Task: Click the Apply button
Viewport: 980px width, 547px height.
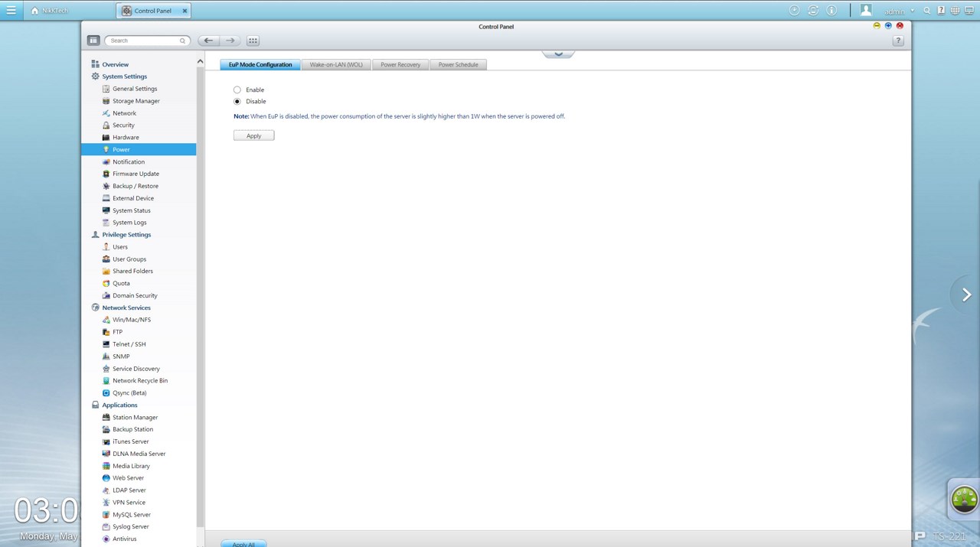Action: 253,135
